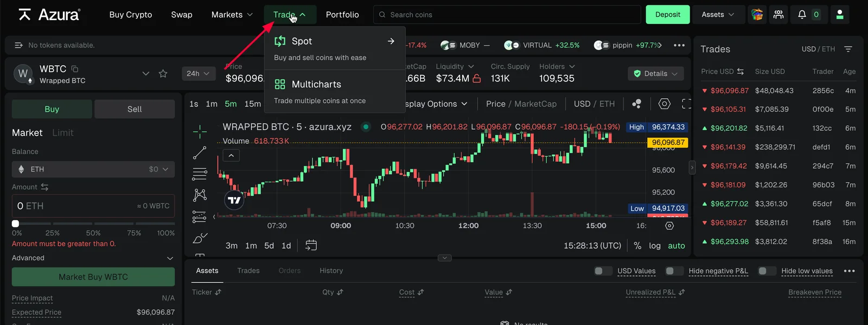Image resolution: width=868 pixels, height=325 pixels.
Task: Expand the Advanced options section
Action: point(93,258)
